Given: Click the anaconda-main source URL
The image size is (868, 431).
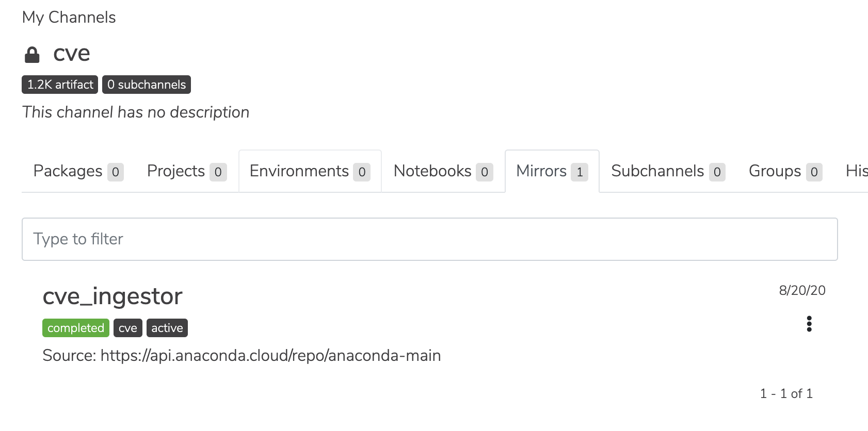Looking at the screenshot, I should pyautogui.click(x=270, y=356).
